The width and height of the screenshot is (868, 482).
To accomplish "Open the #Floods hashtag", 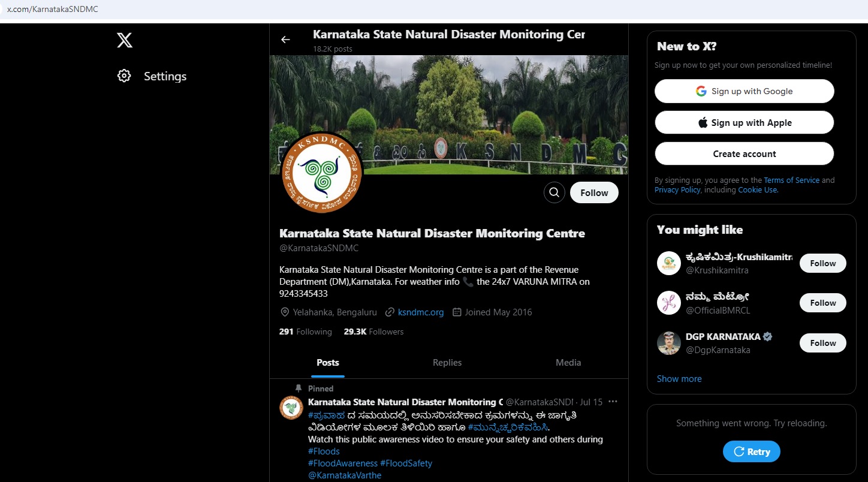I will click(324, 451).
